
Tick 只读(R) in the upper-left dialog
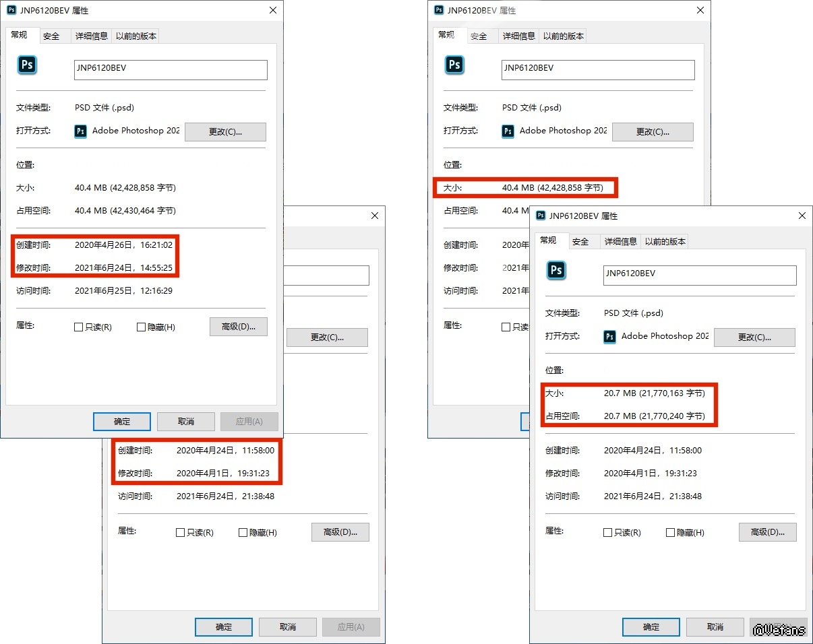pyautogui.click(x=79, y=327)
